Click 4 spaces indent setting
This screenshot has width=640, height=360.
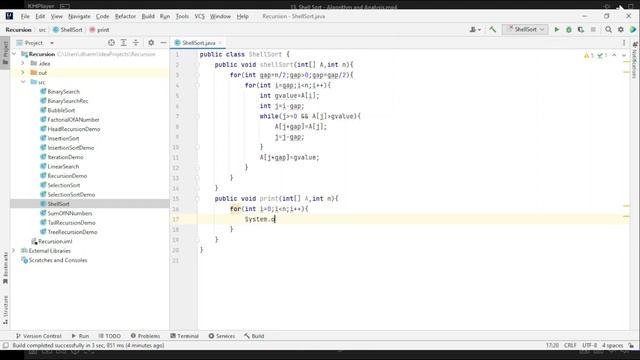click(x=613, y=345)
